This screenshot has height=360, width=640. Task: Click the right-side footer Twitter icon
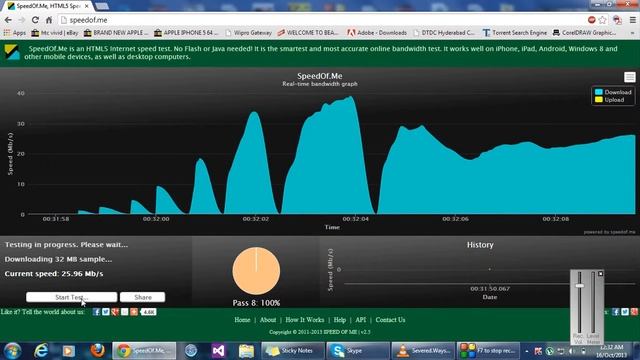point(625,312)
